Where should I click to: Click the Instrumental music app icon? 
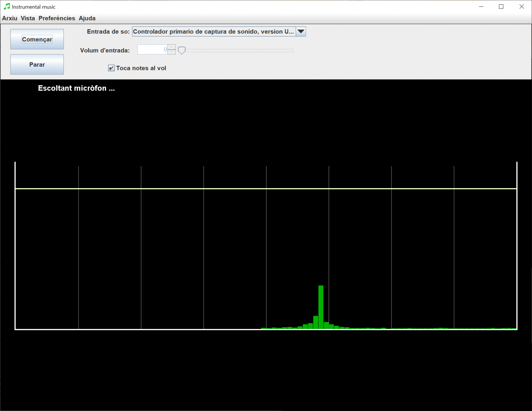pos(7,6)
